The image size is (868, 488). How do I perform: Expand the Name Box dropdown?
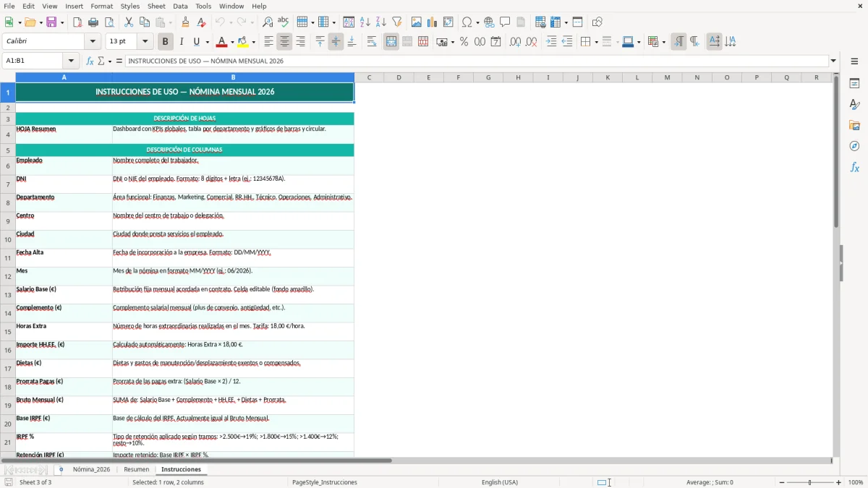click(x=71, y=61)
